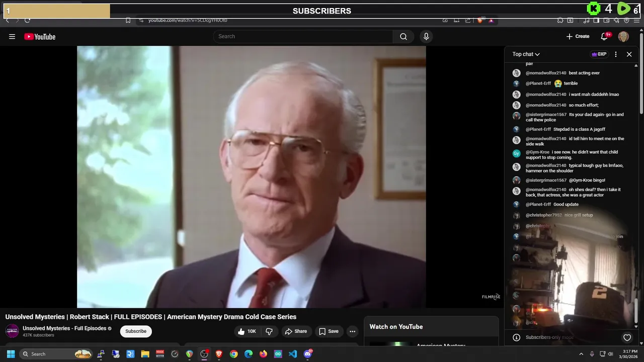Open Discord from taskbar
Screen dimensions: 644x362
[x=308, y=354]
